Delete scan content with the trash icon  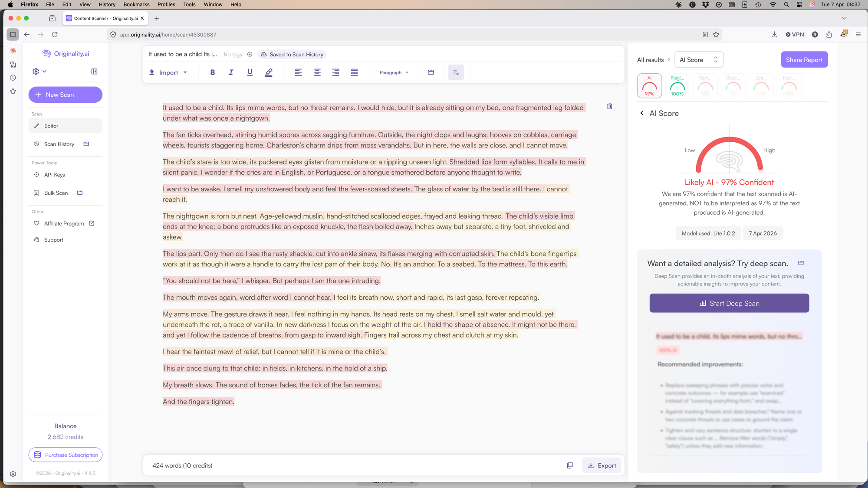point(609,106)
